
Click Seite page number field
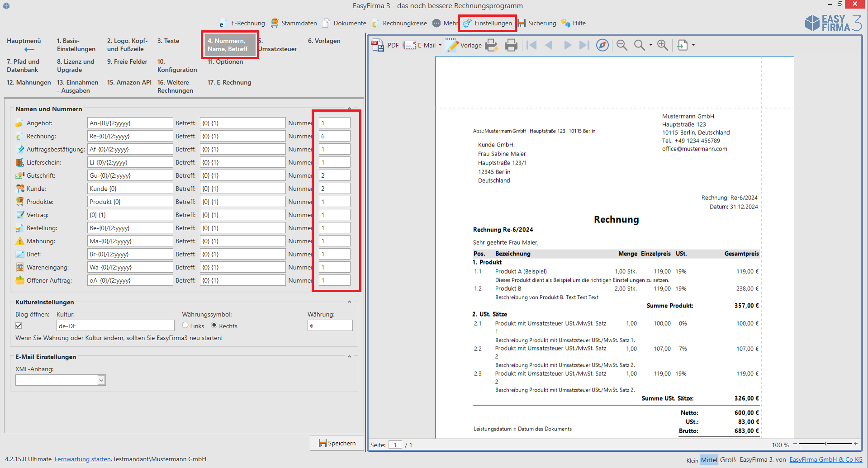[395, 445]
